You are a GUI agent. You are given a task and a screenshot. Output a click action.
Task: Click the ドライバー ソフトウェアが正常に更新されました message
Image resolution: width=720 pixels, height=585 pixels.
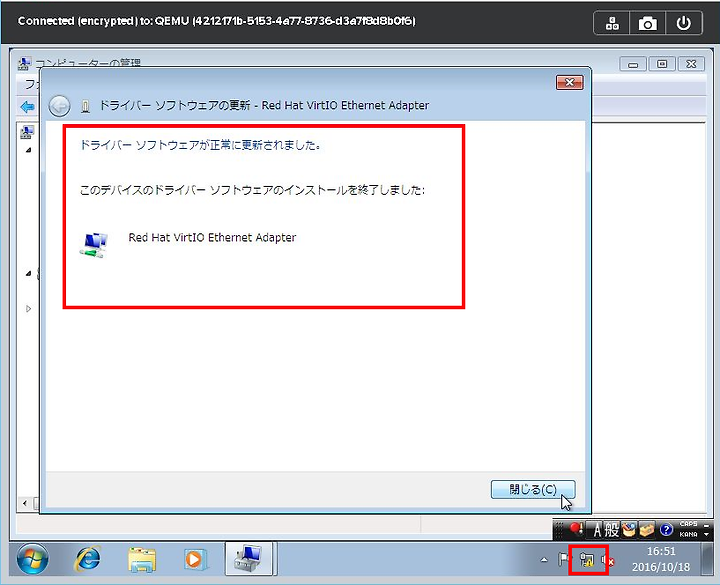(200, 145)
